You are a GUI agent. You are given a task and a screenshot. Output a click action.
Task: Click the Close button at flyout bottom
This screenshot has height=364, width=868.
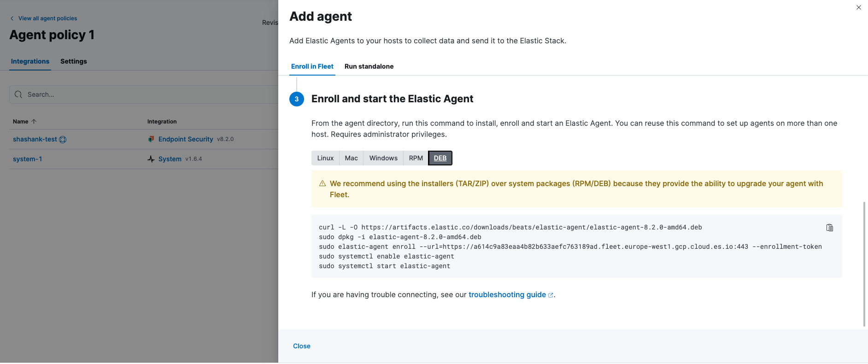[x=302, y=346]
